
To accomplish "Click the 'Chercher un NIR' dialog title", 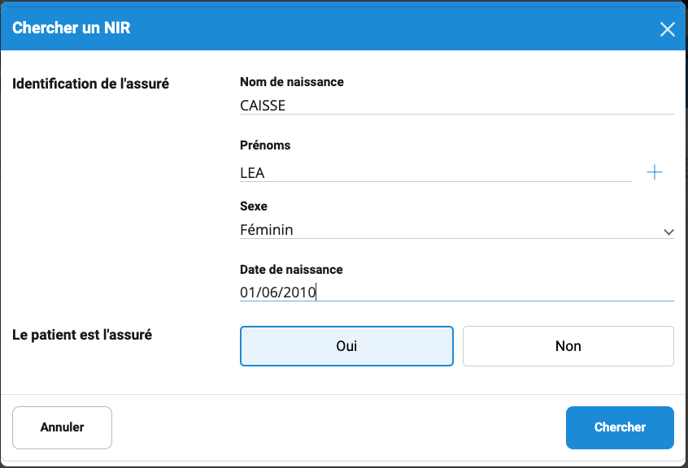I will pos(71,28).
